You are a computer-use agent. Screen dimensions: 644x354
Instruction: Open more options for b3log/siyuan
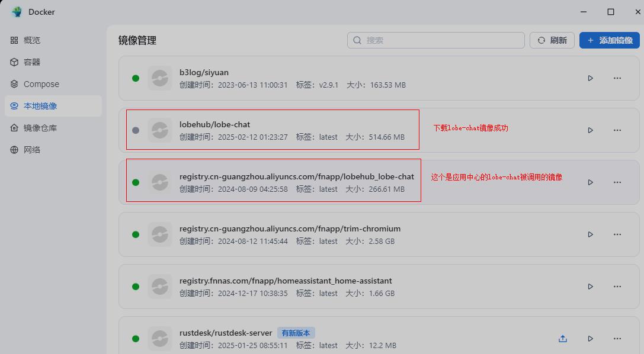617,78
